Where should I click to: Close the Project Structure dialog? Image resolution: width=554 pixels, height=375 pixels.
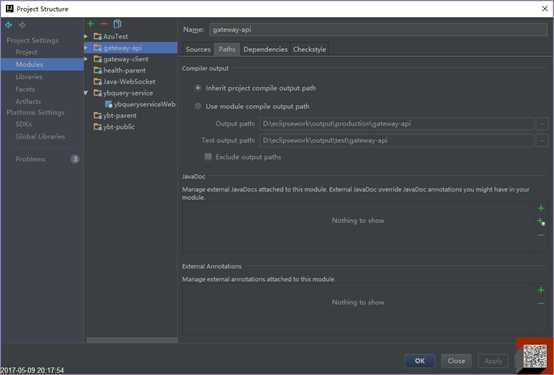coord(544,9)
